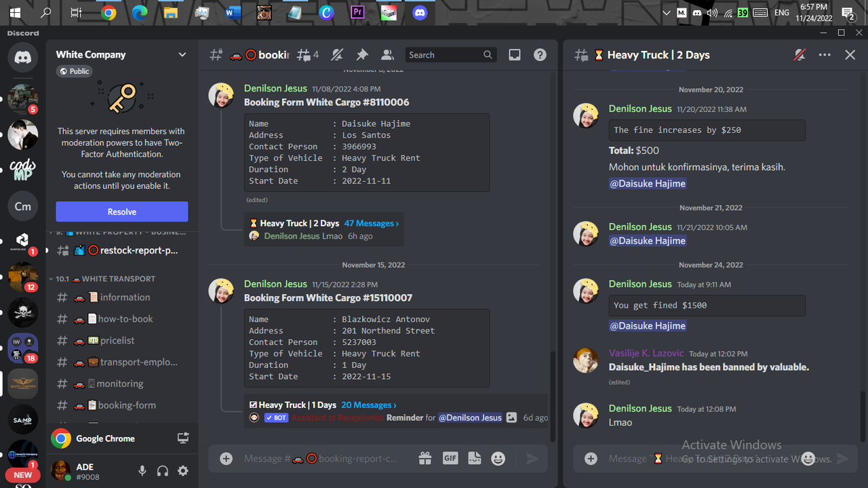
Task: Collapse the White Transport category
Action: tap(105, 279)
